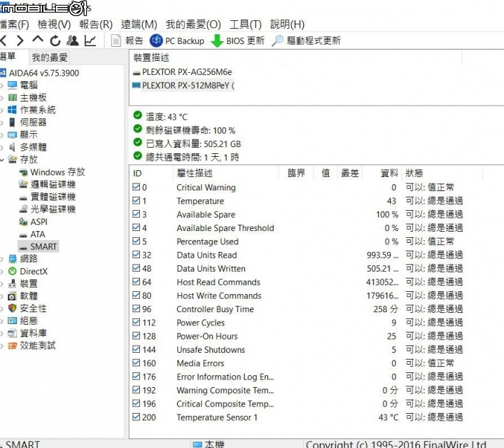The width and height of the screenshot is (504, 448).
Task: Click 驅動程式更新 driver update button
Action: (x=306, y=41)
